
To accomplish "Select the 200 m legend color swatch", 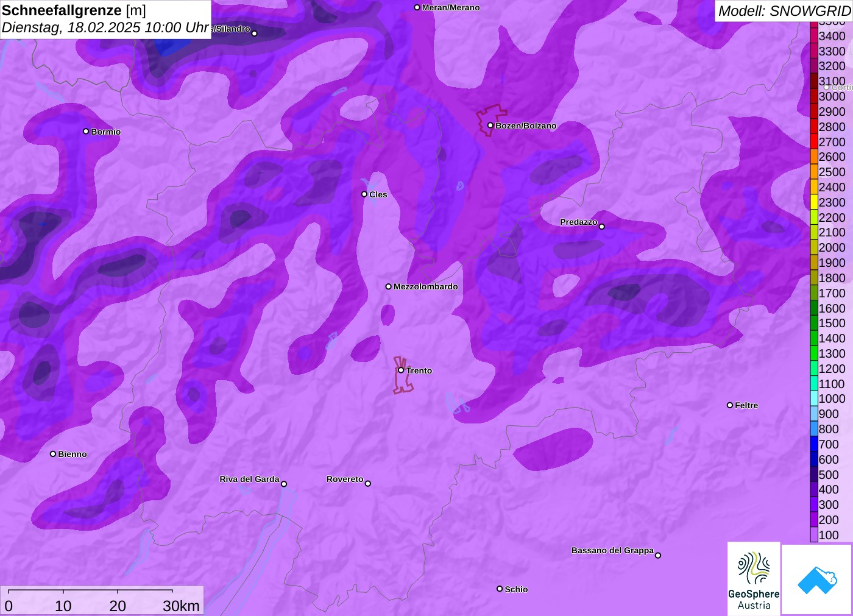I will coord(814,520).
